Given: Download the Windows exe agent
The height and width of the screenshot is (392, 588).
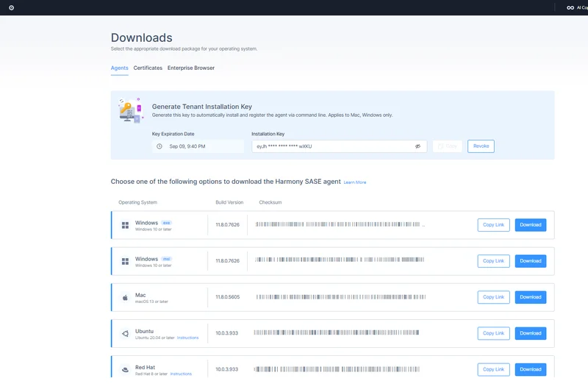Looking at the screenshot, I should click(x=530, y=225).
